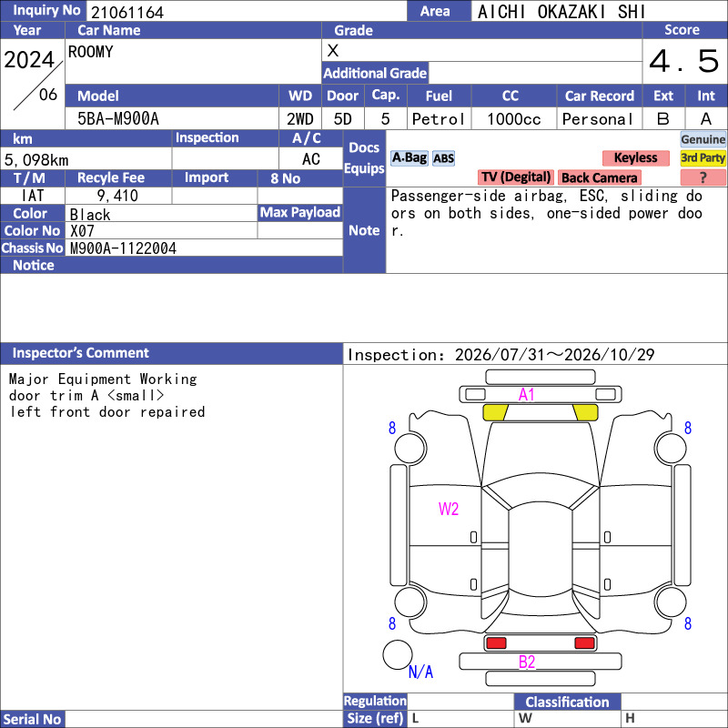The height and width of the screenshot is (728, 728).
Task: Click the TV (Degital) equipment tag
Action: tap(516, 177)
